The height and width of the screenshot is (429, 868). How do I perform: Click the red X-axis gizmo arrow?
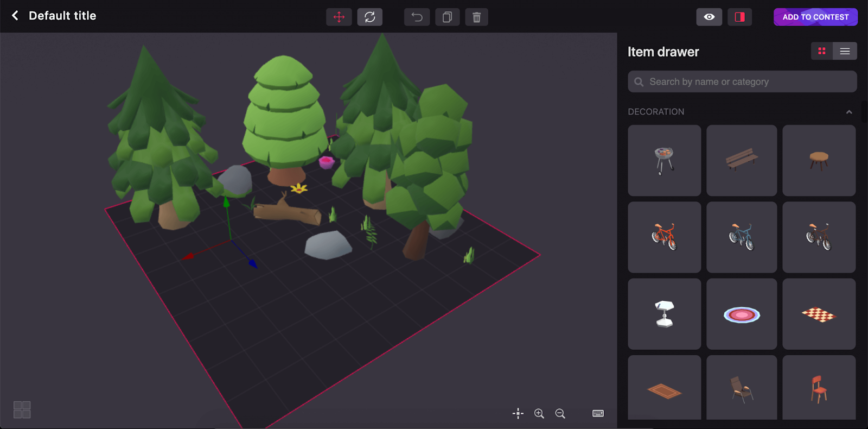[x=188, y=256]
